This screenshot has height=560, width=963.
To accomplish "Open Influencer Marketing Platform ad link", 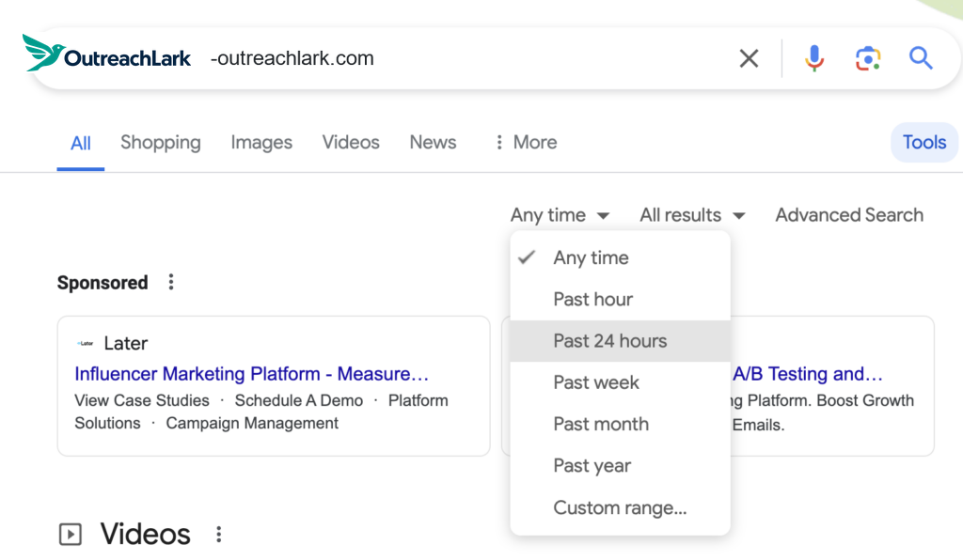I will coord(252,374).
